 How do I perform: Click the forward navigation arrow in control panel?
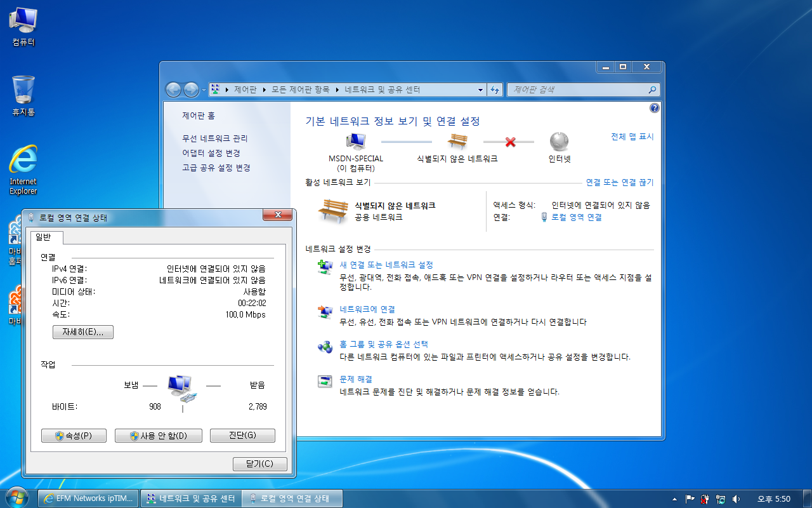coord(191,90)
